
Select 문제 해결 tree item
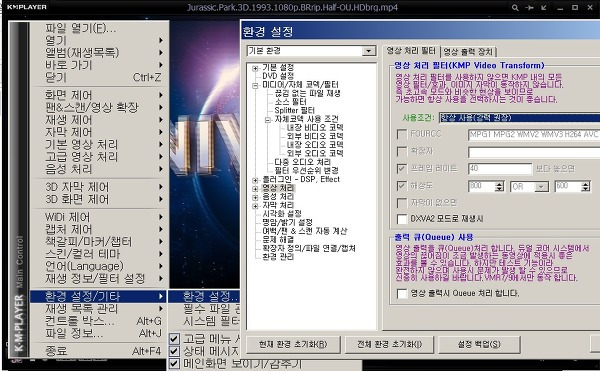pos(278,240)
